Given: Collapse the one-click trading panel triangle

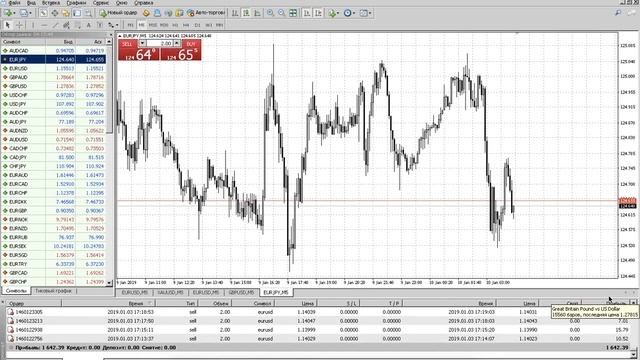Looking at the screenshot, I should 120,36.
